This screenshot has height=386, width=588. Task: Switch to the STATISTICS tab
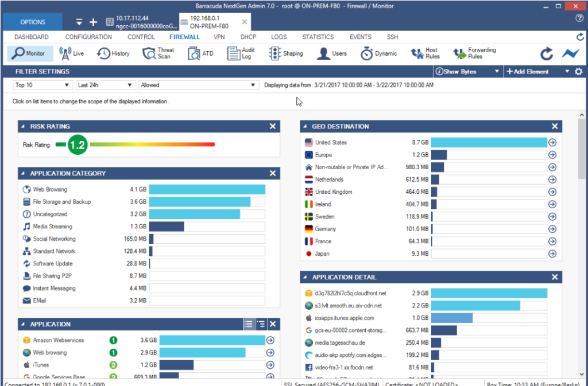tap(318, 37)
